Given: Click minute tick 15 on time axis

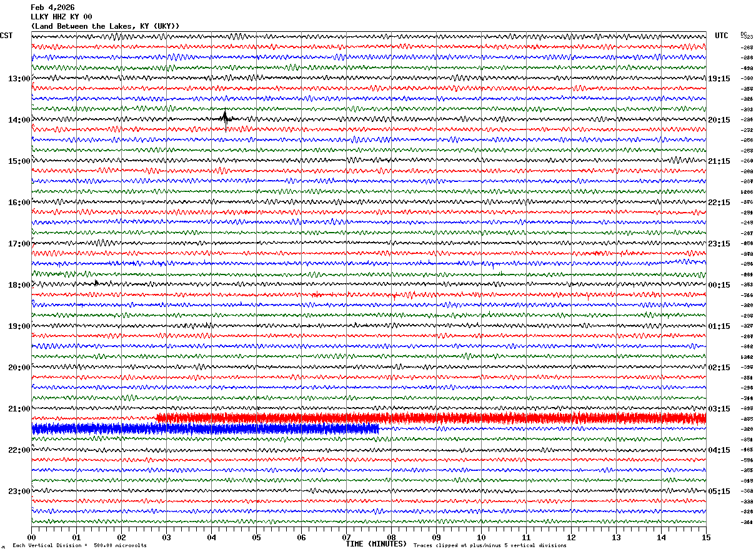Looking at the screenshot, I should [706, 537].
